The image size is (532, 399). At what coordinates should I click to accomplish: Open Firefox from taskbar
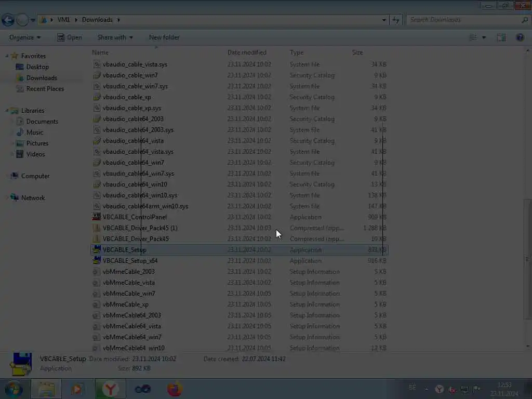click(x=175, y=389)
